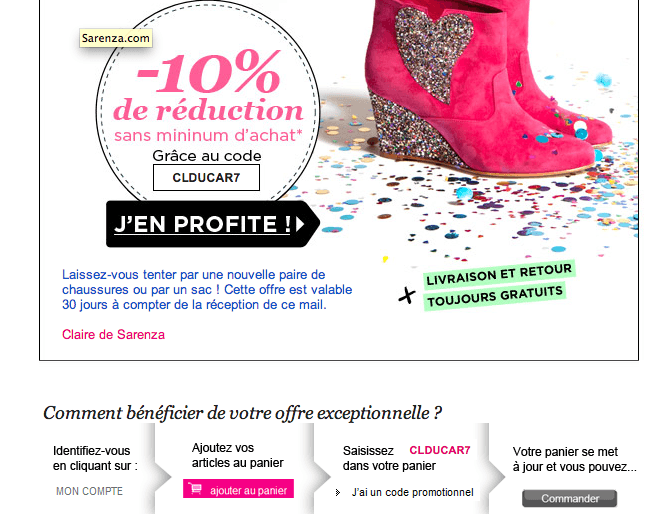
Task: Open MON COMPTE link
Action: 90,491
